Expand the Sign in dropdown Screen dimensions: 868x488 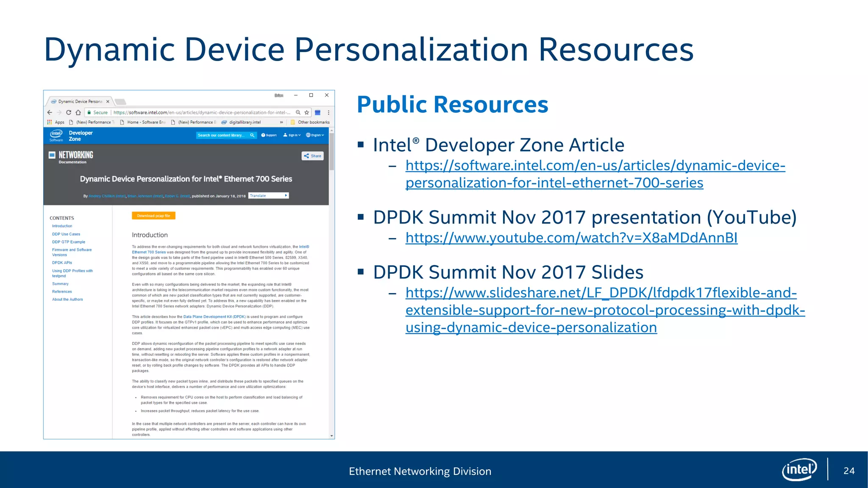(x=292, y=136)
